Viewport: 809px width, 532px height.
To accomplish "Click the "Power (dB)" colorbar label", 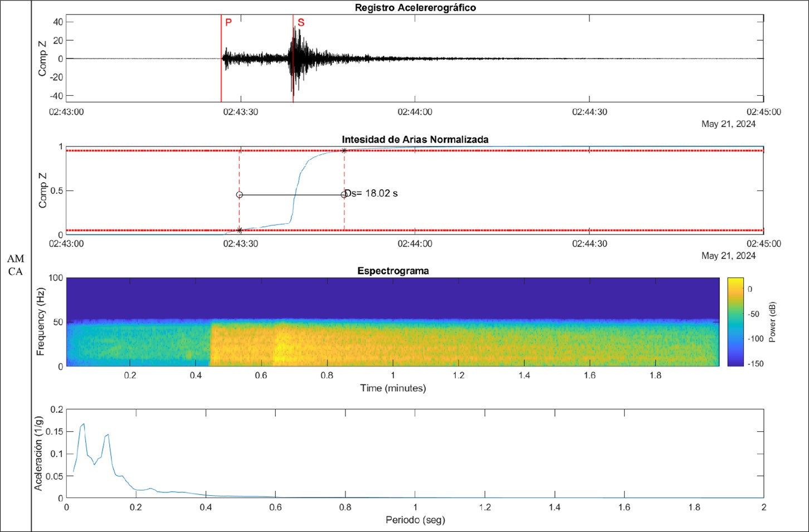I will 772,322.
